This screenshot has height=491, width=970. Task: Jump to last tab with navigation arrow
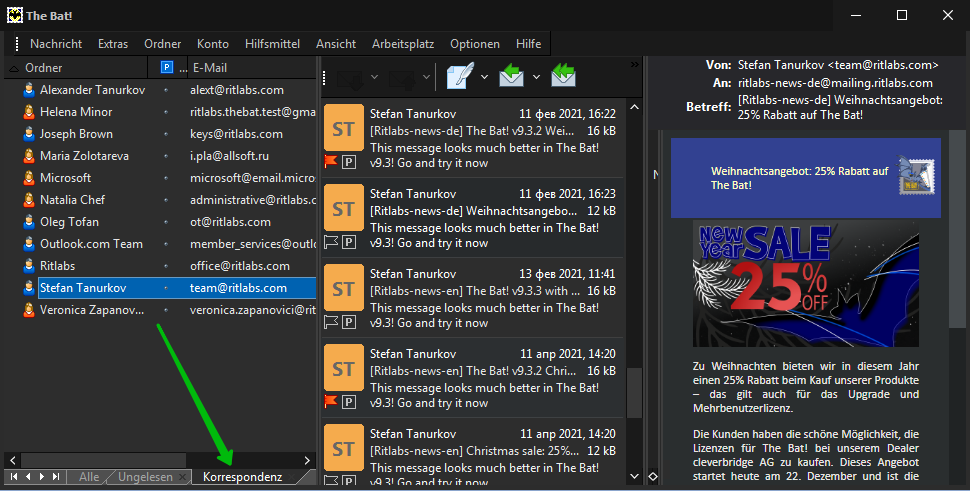pyautogui.click(x=56, y=477)
